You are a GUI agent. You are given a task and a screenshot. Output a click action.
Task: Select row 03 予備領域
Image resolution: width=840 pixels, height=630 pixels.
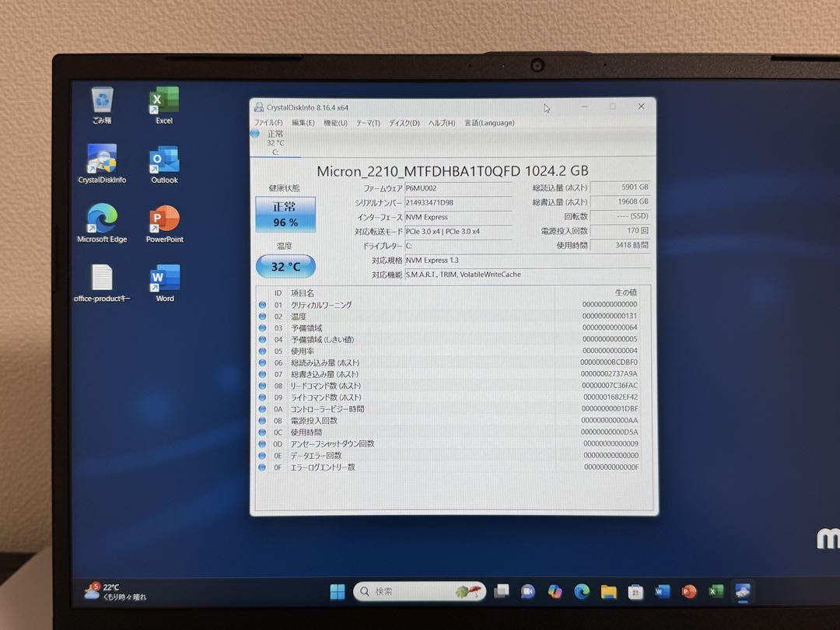pyautogui.click(x=449, y=328)
